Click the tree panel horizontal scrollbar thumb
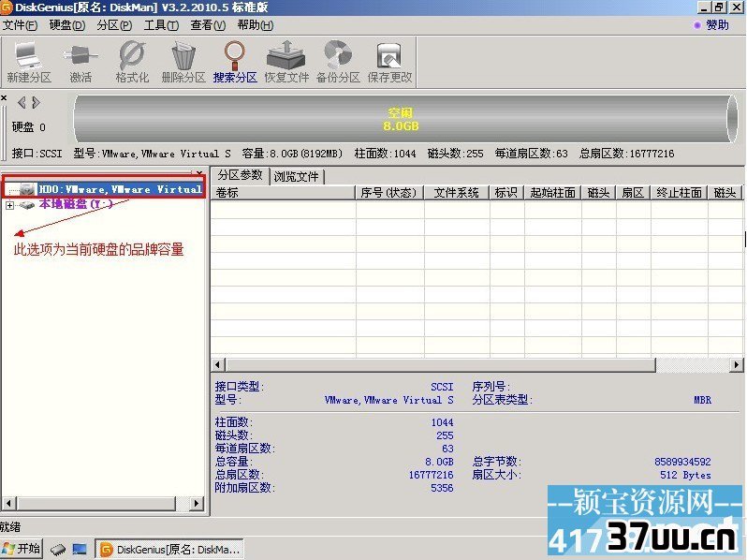 point(96,503)
